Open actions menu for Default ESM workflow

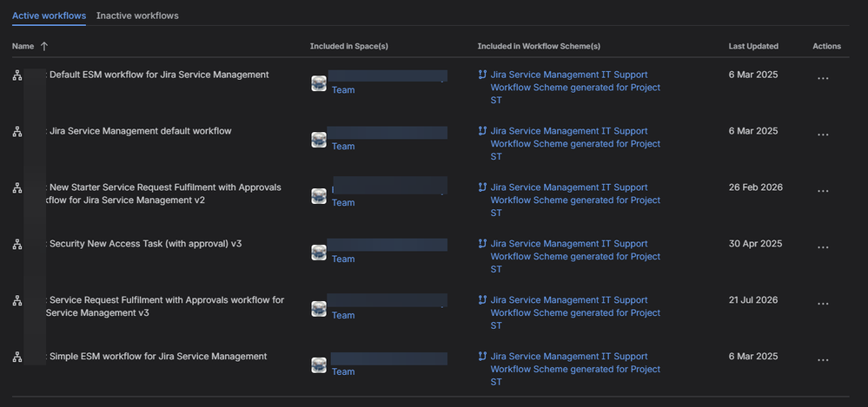pos(823,78)
